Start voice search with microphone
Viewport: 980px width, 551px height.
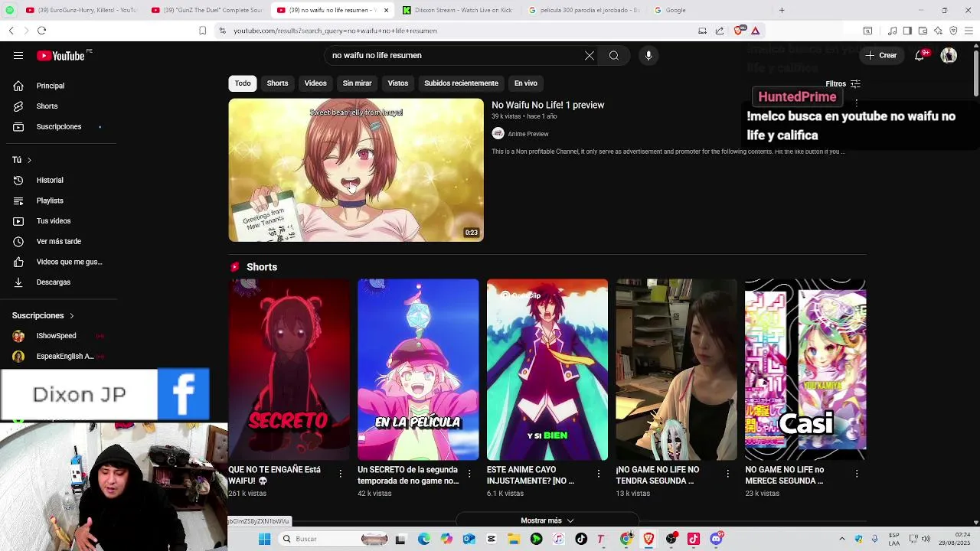point(648,55)
